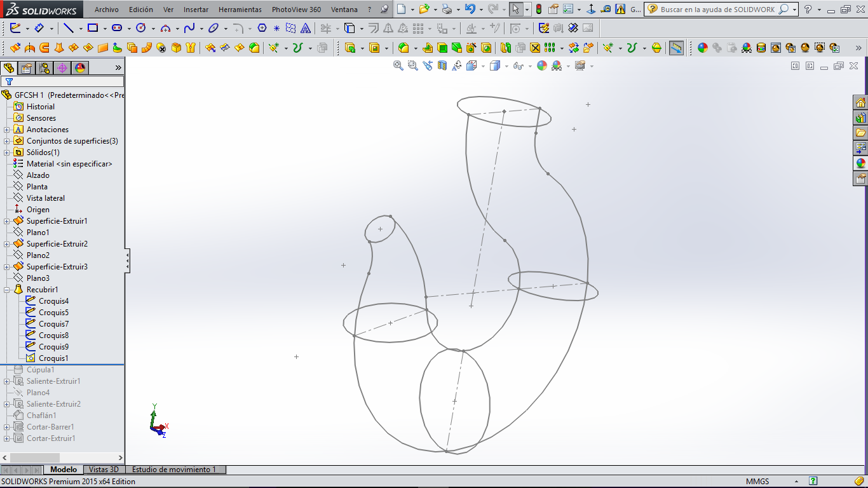Click the Knit Surface tool icon
This screenshot has width=868, height=488.
pos(191,48)
